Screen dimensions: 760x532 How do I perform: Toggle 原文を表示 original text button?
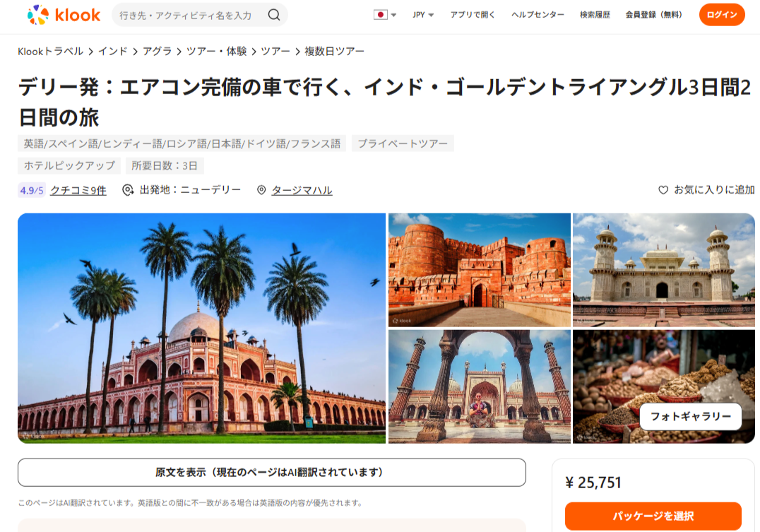(271, 473)
